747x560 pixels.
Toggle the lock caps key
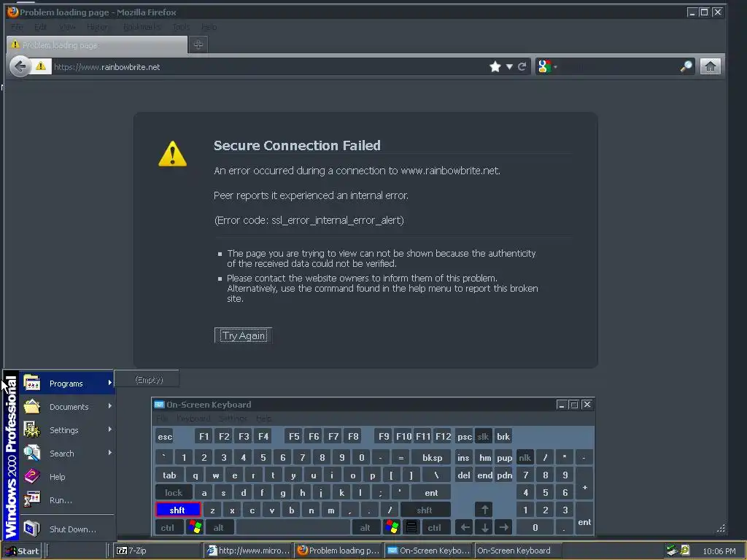click(174, 492)
